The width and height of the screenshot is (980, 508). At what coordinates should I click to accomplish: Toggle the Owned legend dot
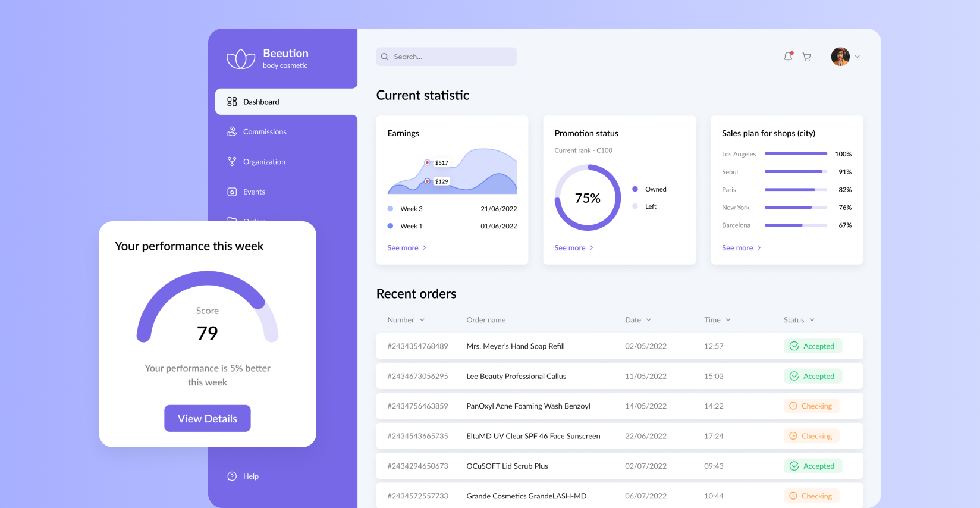[635, 189]
